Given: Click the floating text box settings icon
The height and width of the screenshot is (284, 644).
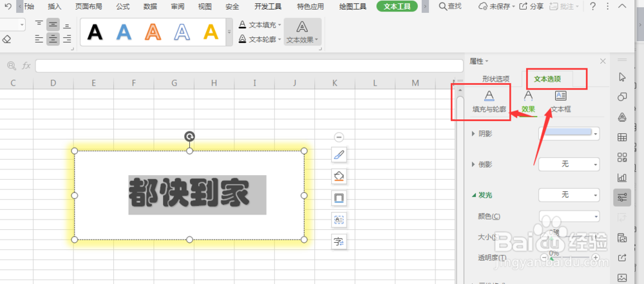Looking at the screenshot, I should 339,220.
